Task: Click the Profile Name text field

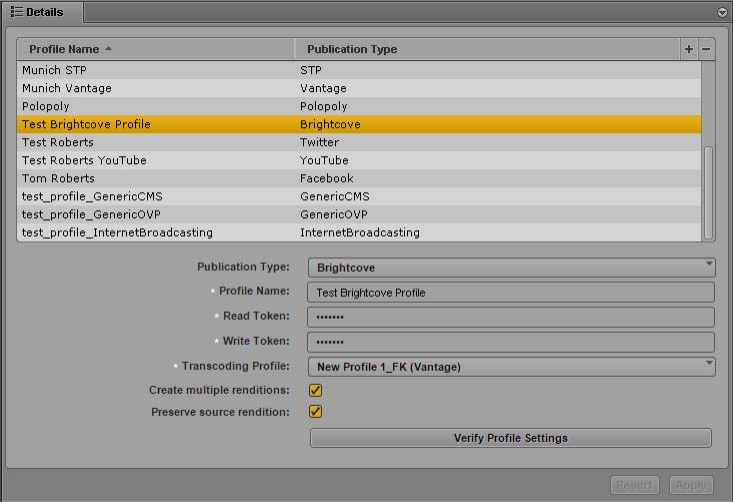Action: point(512,292)
